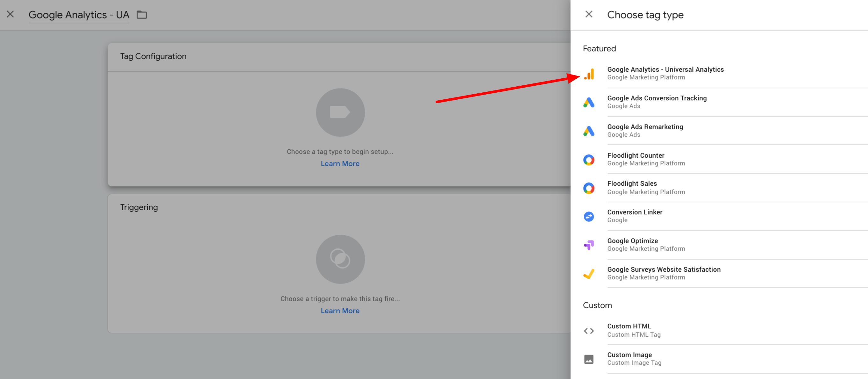Click the Custom section heading

pyautogui.click(x=597, y=305)
